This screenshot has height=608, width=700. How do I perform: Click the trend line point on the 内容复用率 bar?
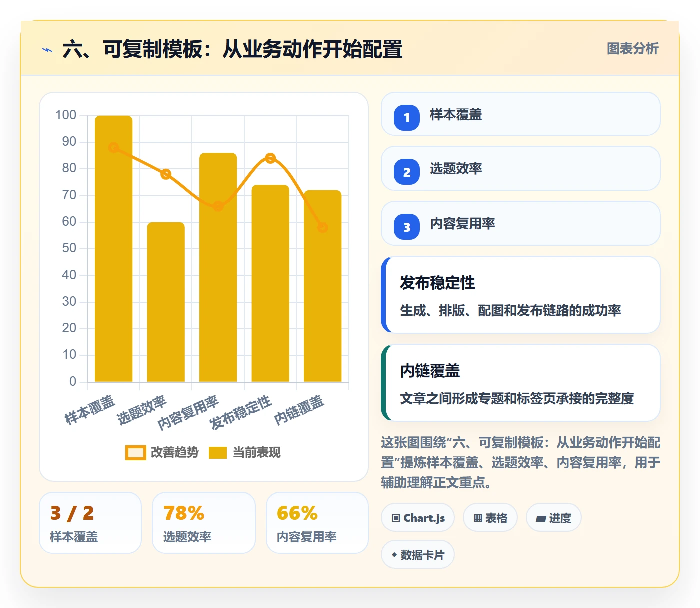point(218,206)
